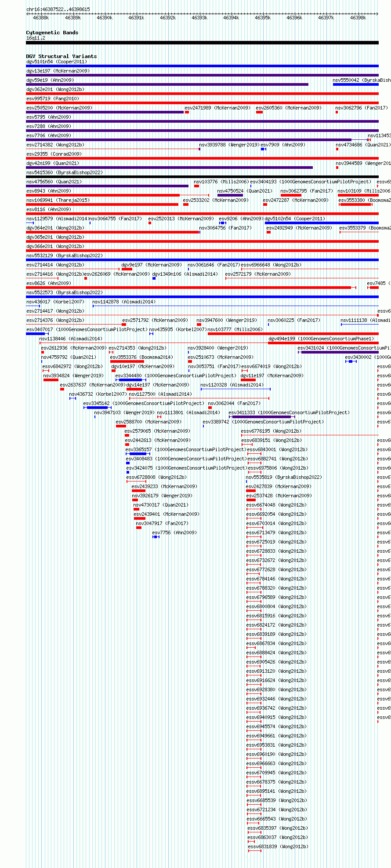Select nsv5415360 (ByrskaBishop2022) label
The image size is (391, 868).
tap(65, 172)
